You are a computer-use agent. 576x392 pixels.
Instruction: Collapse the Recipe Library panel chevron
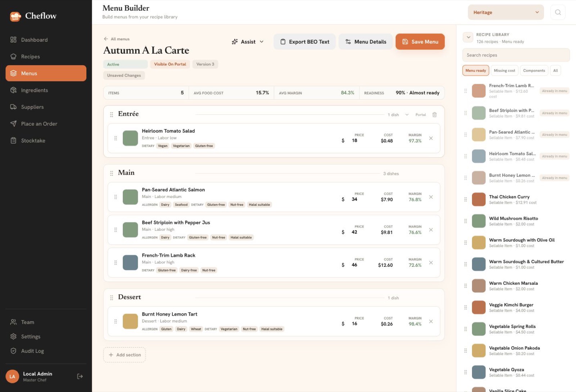pos(468,37)
